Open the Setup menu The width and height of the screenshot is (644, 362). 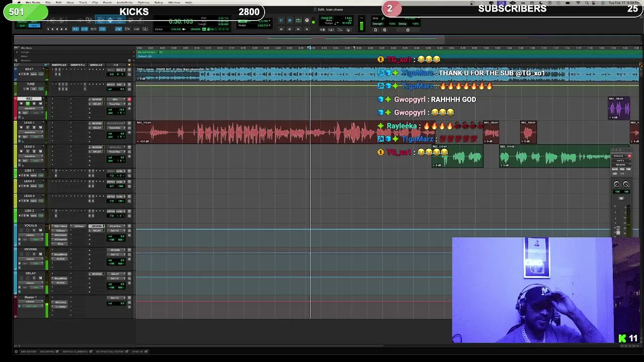pos(158,3)
